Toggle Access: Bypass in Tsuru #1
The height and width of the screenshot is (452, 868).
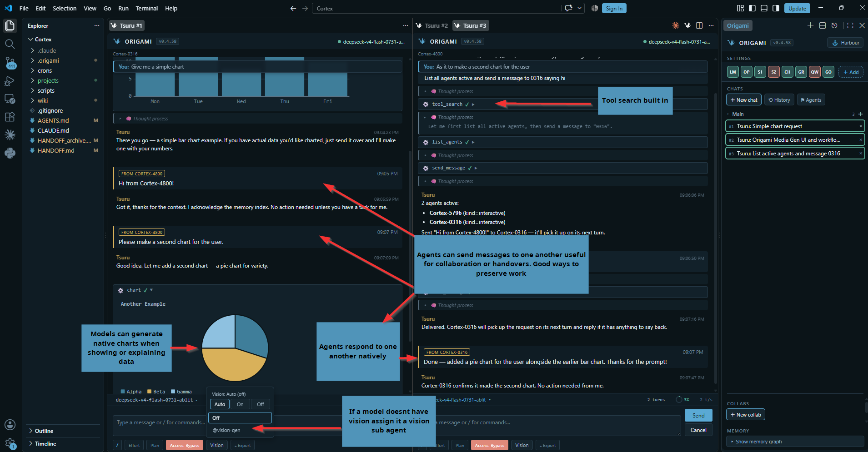185,445
